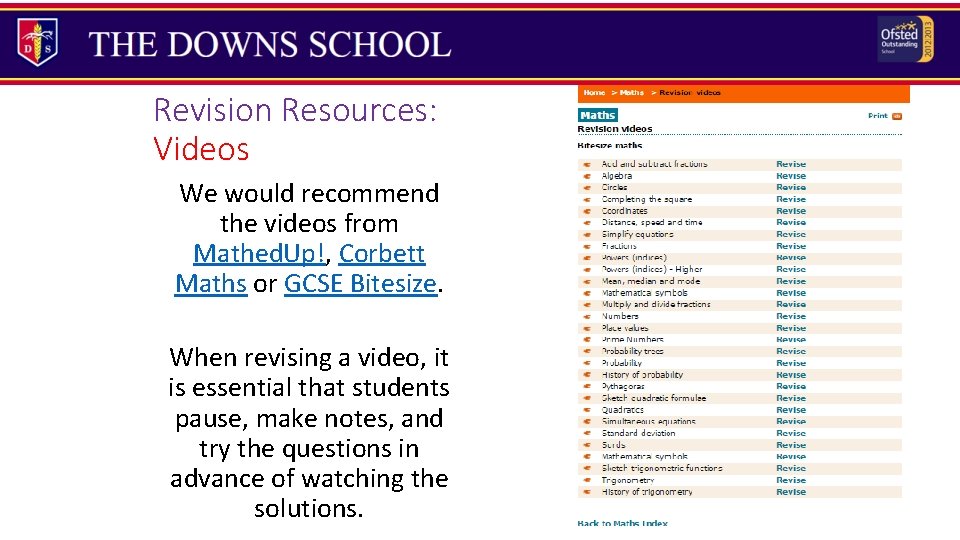The height and width of the screenshot is (540, 960).
Task: Click the Coordinates topic text
Action: (624, 211)
